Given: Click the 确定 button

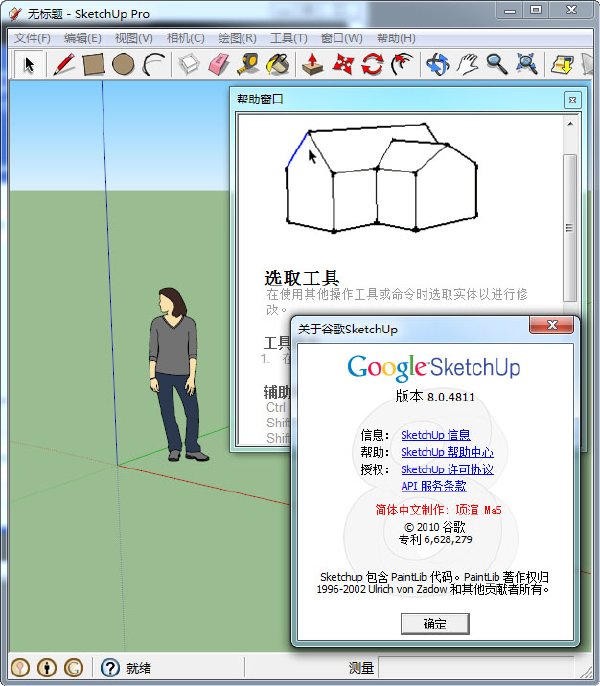Looking at the screenshot, I should click(435, 623).
